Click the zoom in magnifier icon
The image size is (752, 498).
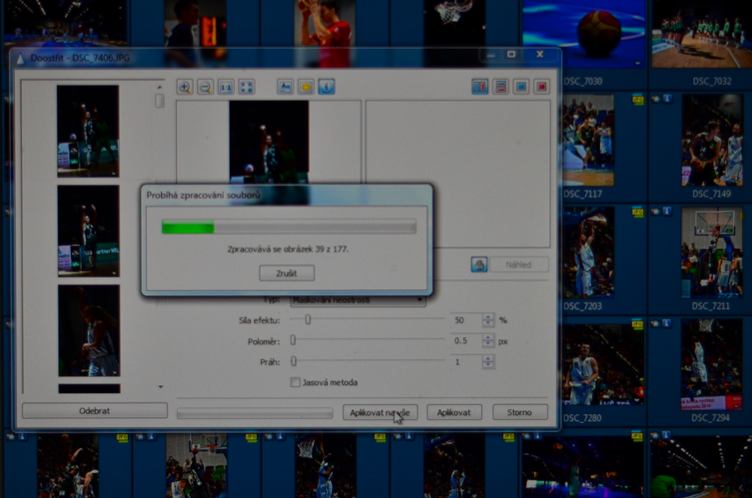(184, 87)
